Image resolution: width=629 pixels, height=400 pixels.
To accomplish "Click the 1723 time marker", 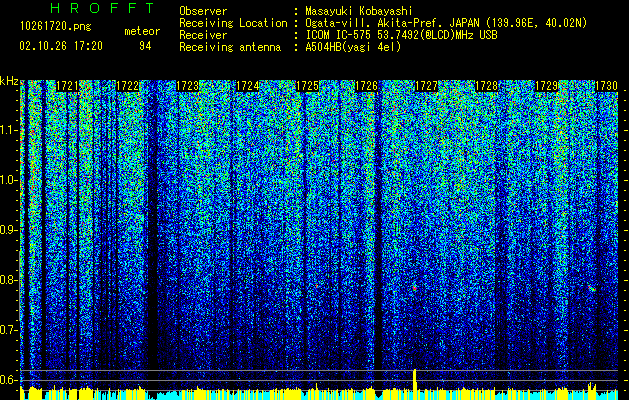I will point(187,86).
